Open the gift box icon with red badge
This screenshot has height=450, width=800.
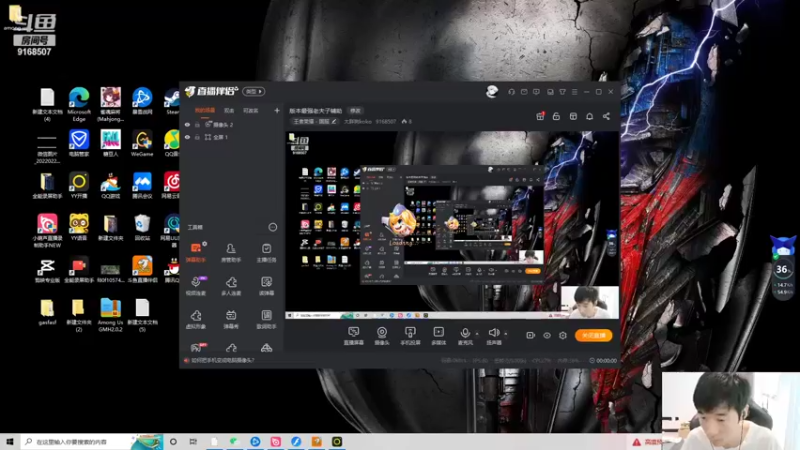tap(540, 116)
